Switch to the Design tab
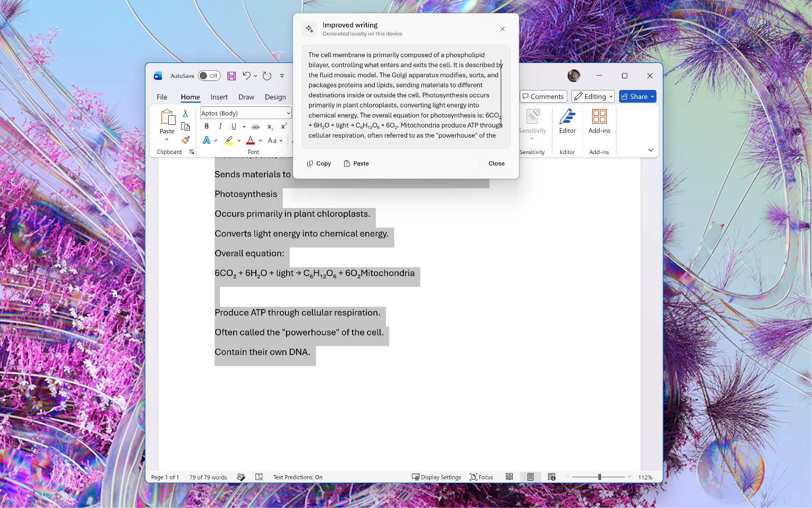The image size is (812, 508). coord(275,97)
